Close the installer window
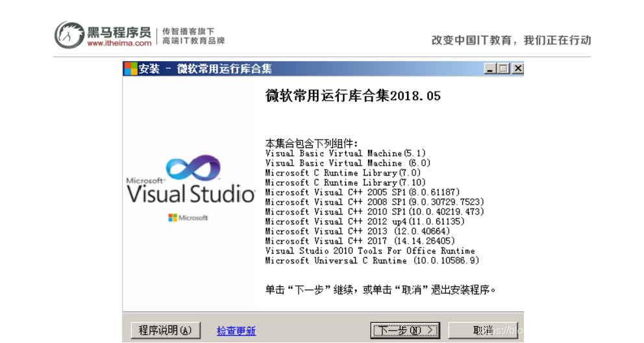This screenshot has height=343, width=644. tap(517, 69)
